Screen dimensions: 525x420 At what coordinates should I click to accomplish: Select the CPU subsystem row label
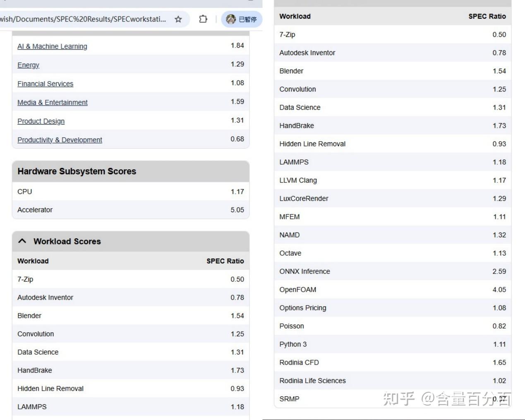coord(24,192)
